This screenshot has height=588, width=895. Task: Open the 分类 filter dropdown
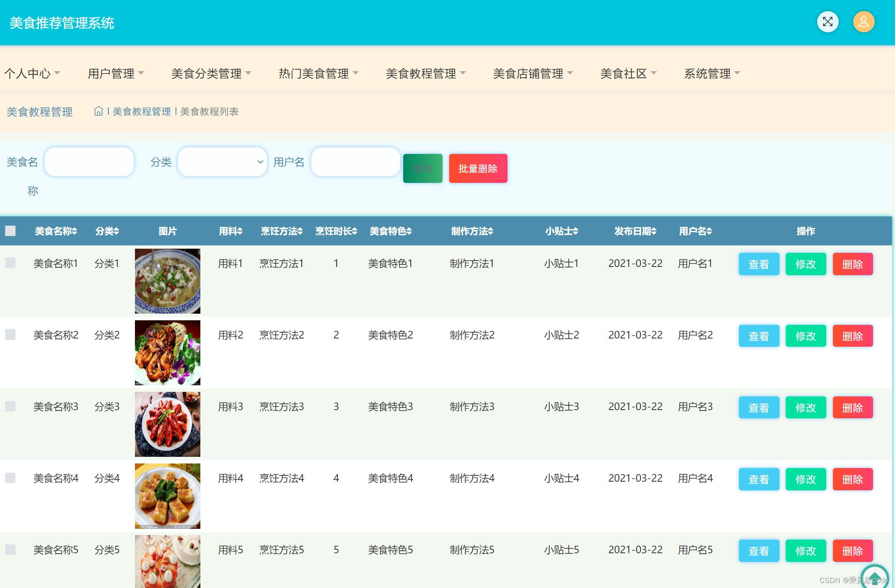(x=222, y=162)
